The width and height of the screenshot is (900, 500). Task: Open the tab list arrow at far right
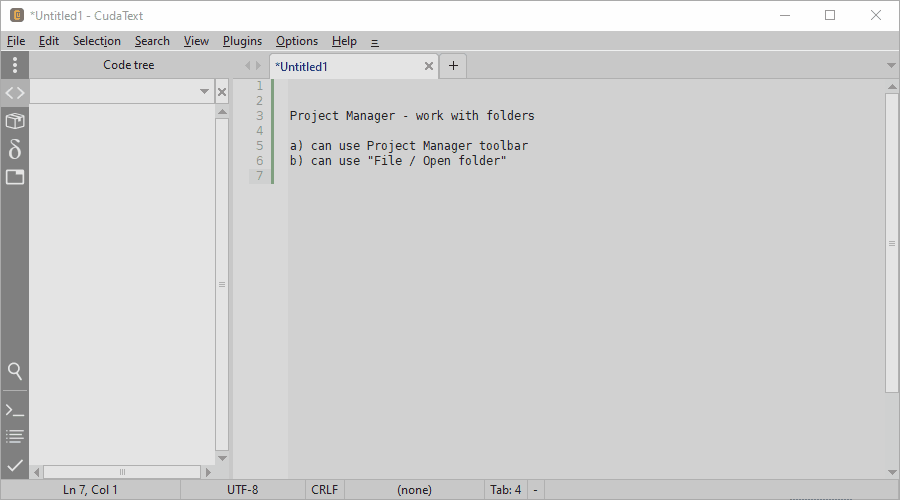point(891,66)
